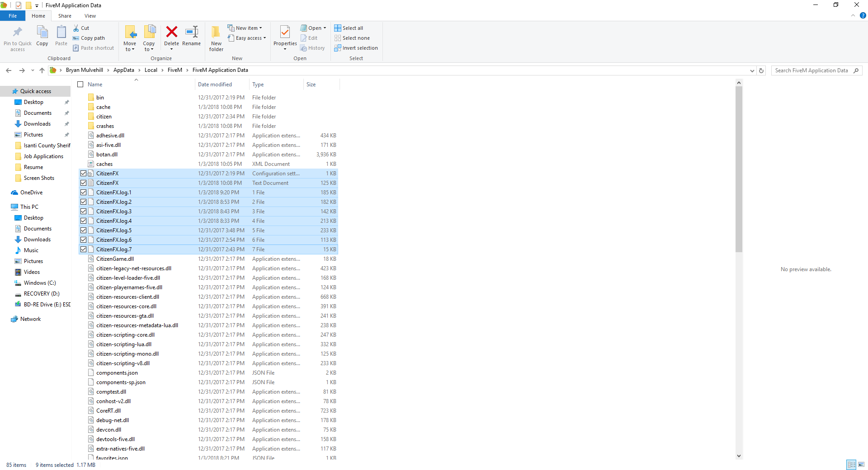Click the New folder icon
Viewport: 868px width, 470px height.
pyautogui.click(x=216, y=32)
